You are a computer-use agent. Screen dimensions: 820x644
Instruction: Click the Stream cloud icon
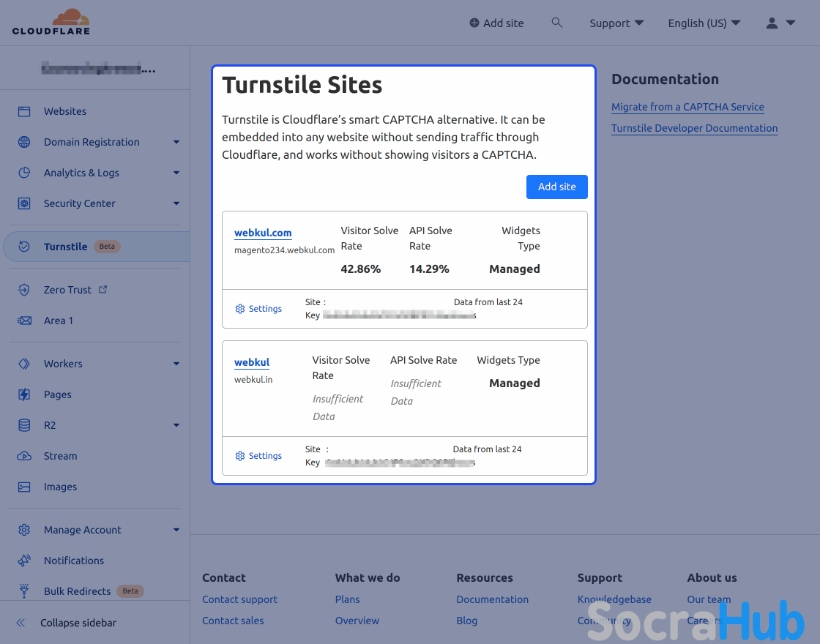pos(24,456)
